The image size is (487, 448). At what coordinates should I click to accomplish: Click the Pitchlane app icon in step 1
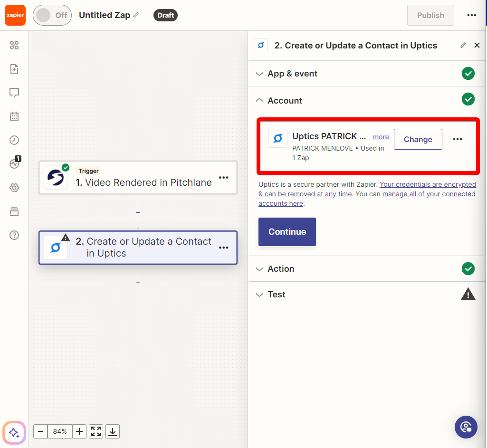pos(56,178)
